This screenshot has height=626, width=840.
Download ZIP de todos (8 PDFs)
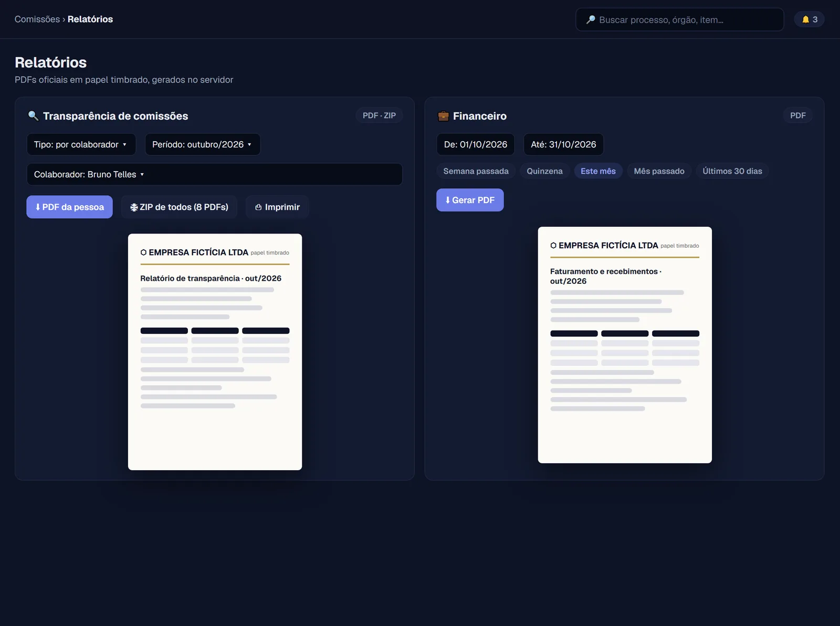tap(179, 207)
